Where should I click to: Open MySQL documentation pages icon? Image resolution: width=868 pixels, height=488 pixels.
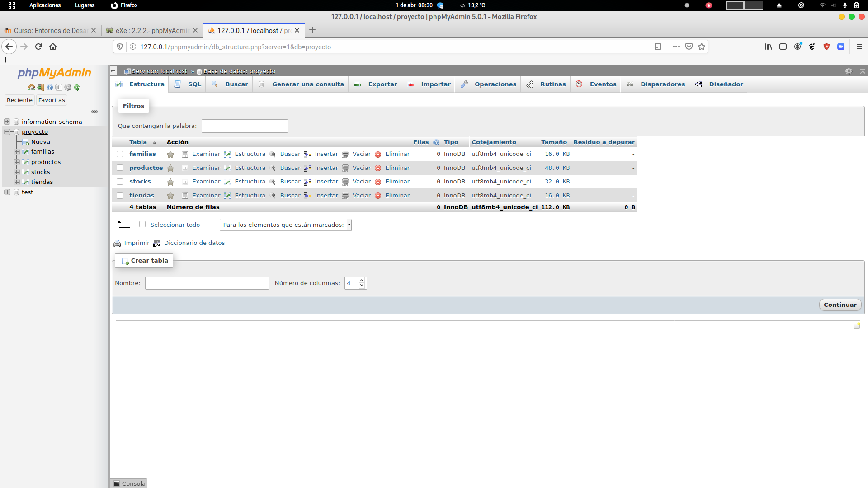[x=59, y=88]
